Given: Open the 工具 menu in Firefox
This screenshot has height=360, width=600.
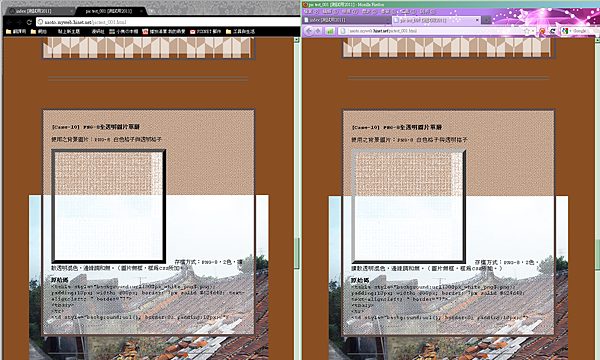Looking at the screenshot, I should click(409, 12).
